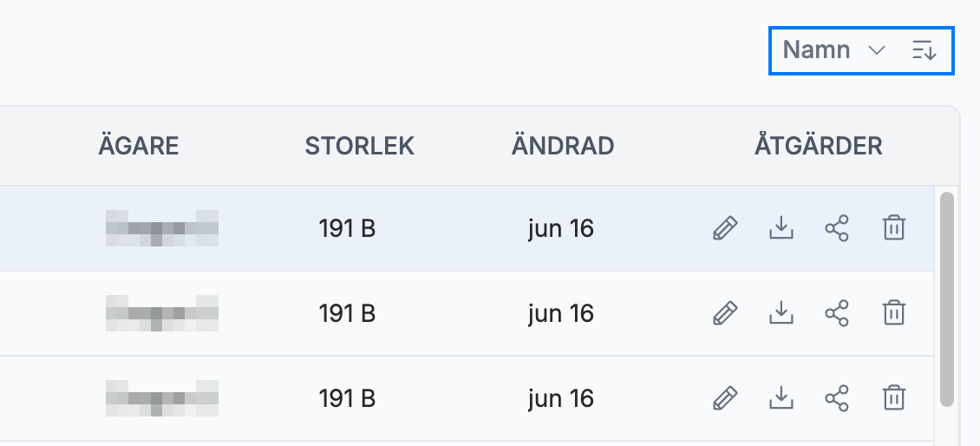Select the first row by clicking 191 B

tap(347, 228)
